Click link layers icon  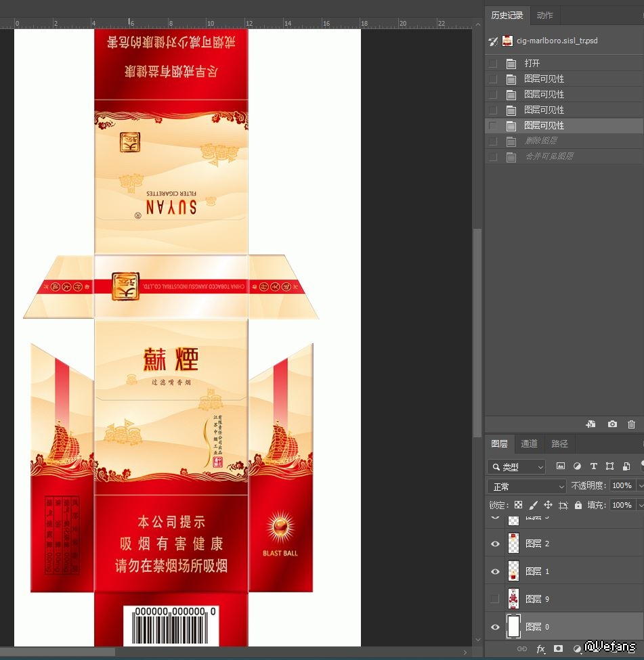coord(522,648)
